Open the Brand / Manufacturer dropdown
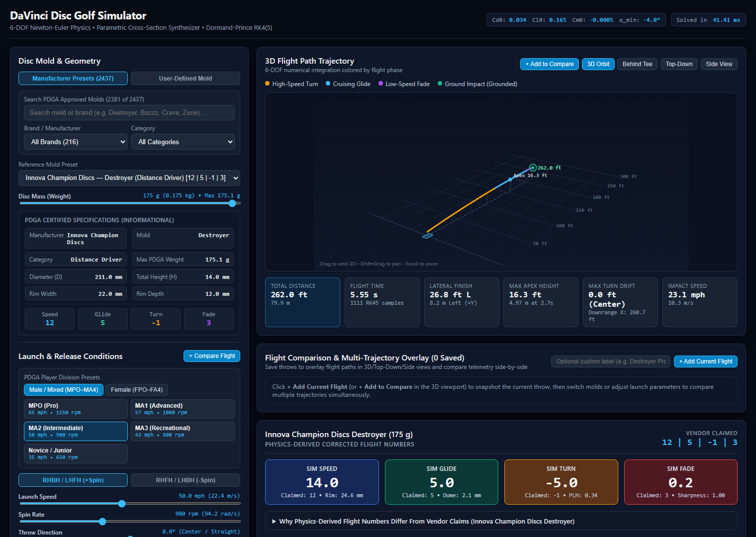The image size is (756, 537). 76,142
